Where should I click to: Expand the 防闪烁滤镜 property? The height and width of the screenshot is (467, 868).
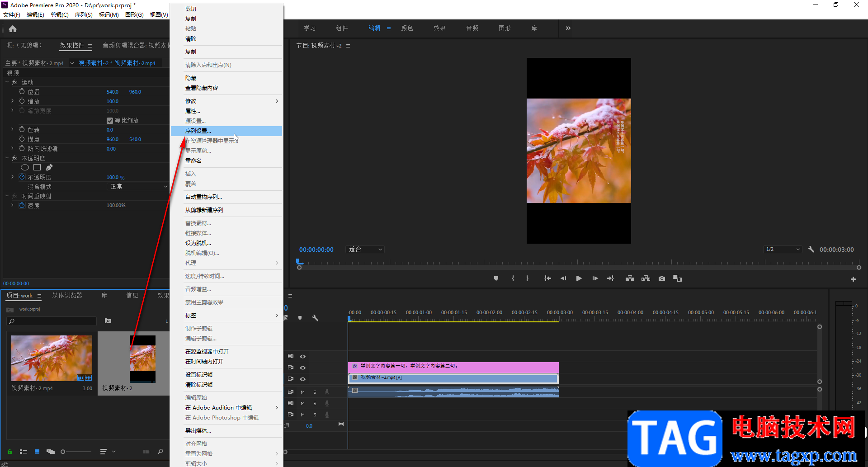click(x=13, y=148)
